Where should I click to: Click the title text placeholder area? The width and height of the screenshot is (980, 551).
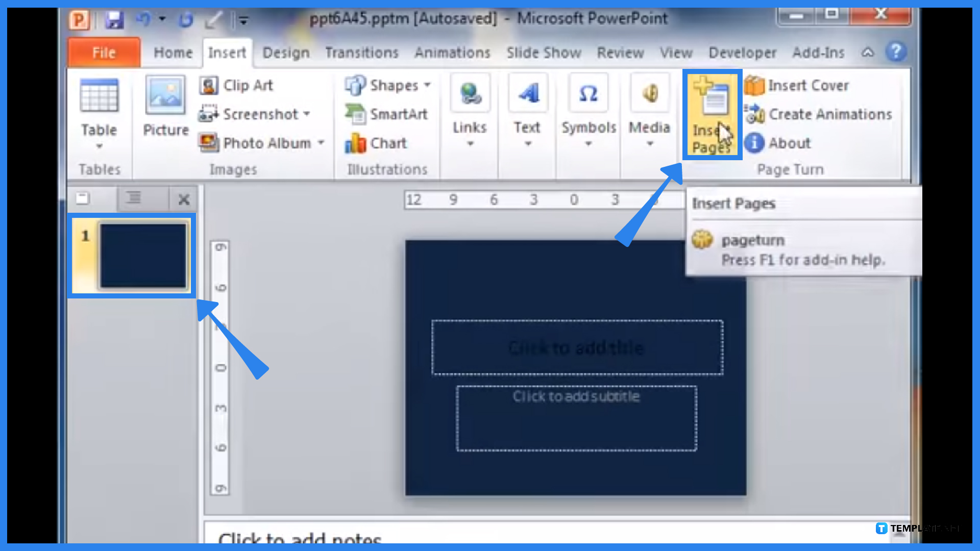tap(575, 348)
